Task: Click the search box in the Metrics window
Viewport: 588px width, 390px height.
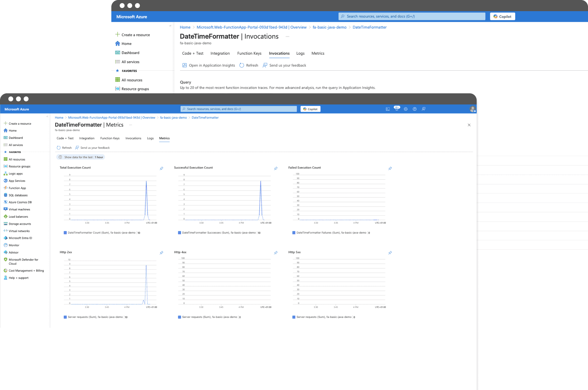Action: click(x=238, y=109)
